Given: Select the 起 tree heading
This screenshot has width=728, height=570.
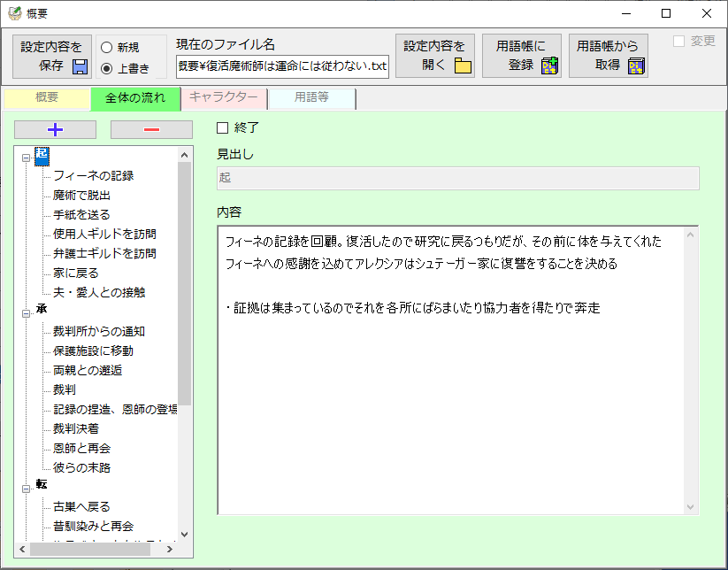Looking at the screenshot, I should 42,156.
